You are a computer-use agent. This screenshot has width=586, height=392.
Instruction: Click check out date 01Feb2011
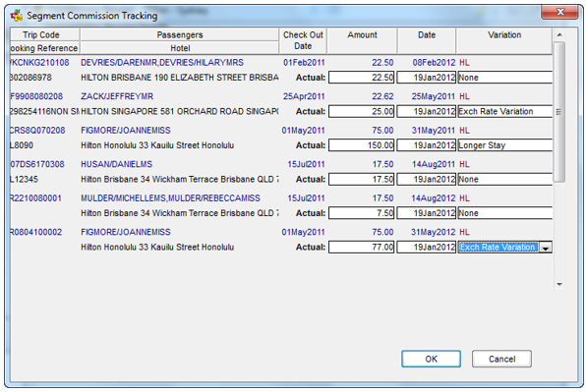(x=304, y=62)
